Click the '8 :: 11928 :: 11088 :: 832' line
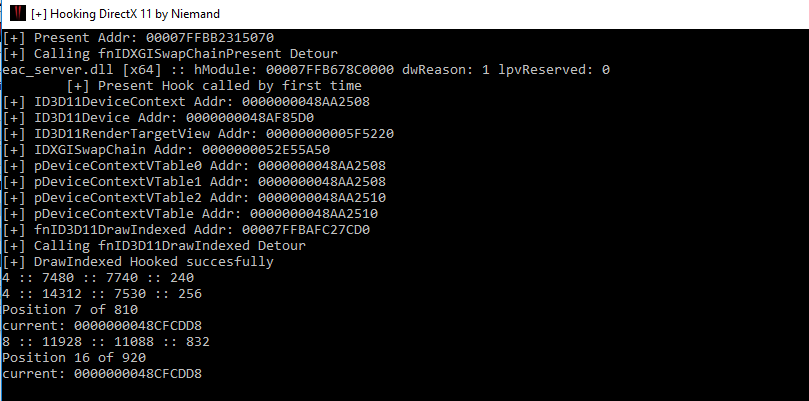 [x=106, y=342]
